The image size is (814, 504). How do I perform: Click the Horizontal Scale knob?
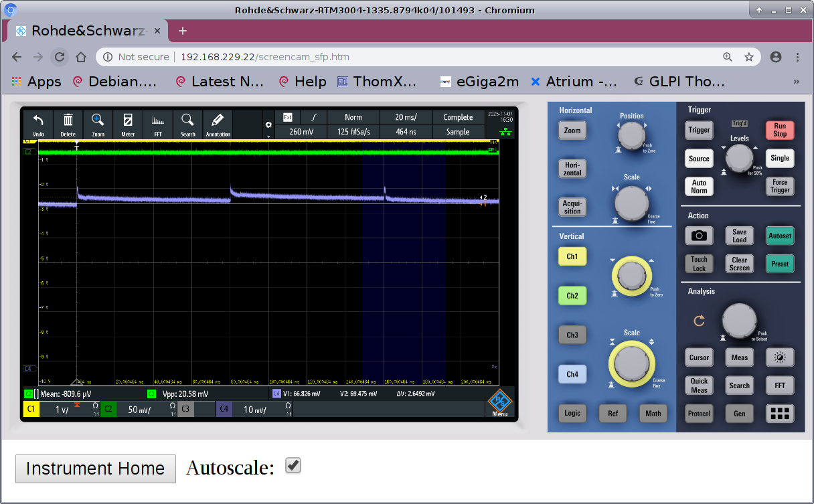(631, 203)
